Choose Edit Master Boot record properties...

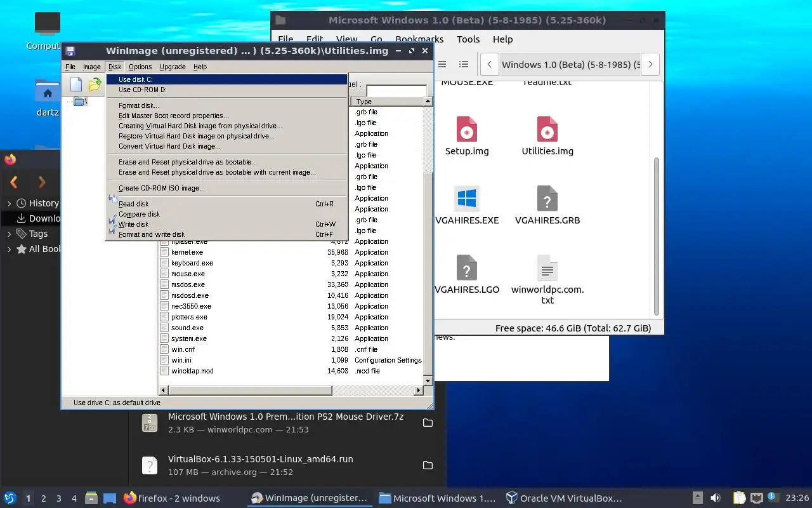[226, 116]
